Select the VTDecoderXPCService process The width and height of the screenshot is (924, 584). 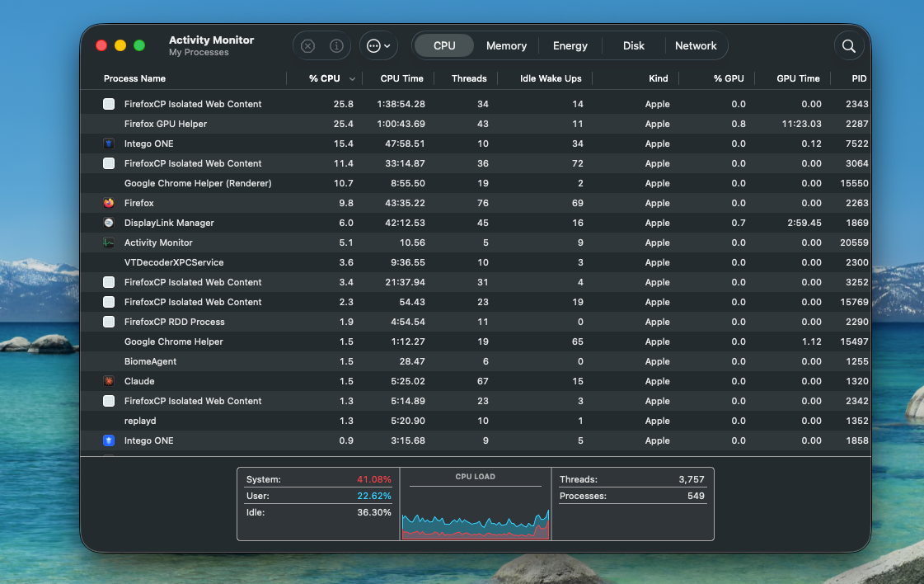[x=476, y=262]
